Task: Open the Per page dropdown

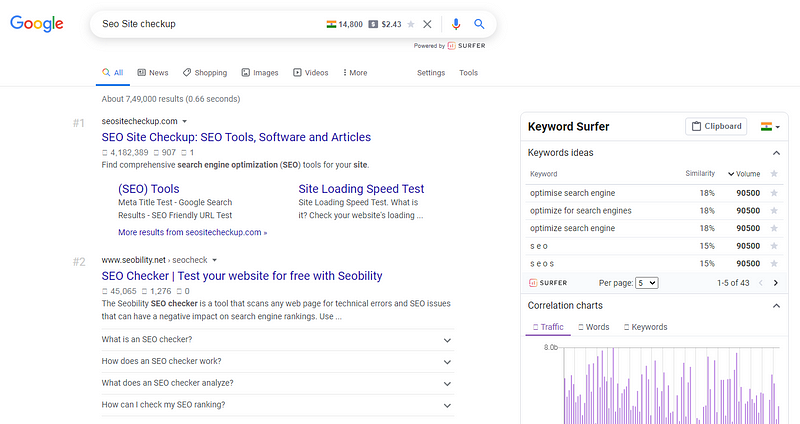Action: 646,283
